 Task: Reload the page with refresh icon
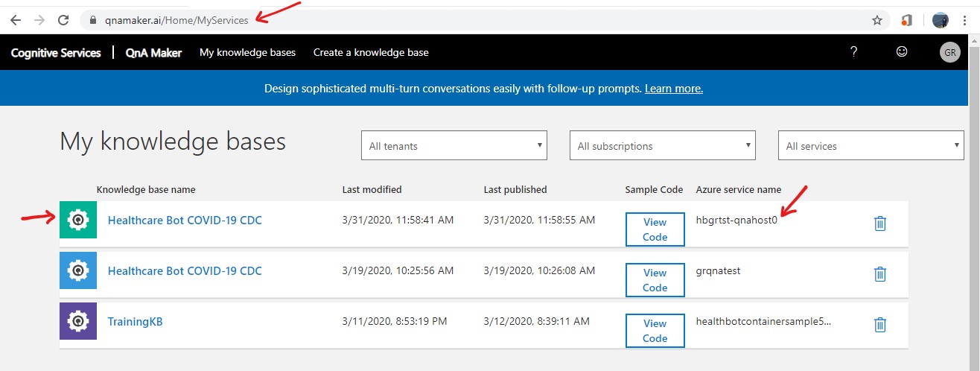(x=63, y=20)
